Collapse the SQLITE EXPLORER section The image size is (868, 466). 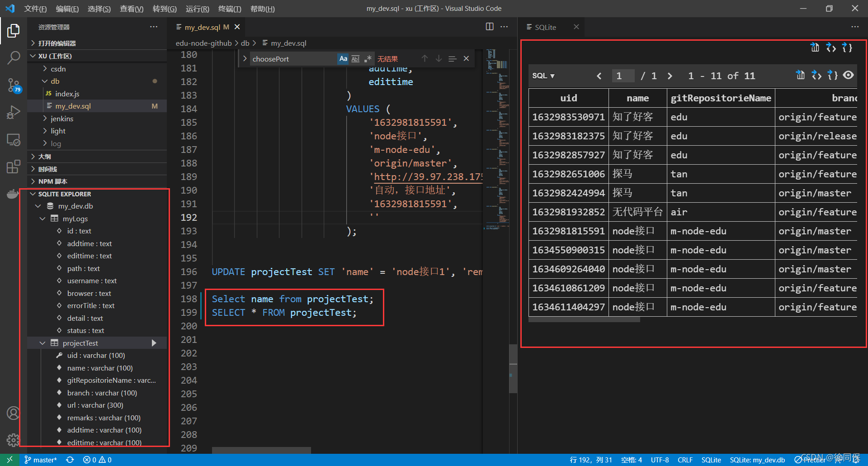[33, 194]
